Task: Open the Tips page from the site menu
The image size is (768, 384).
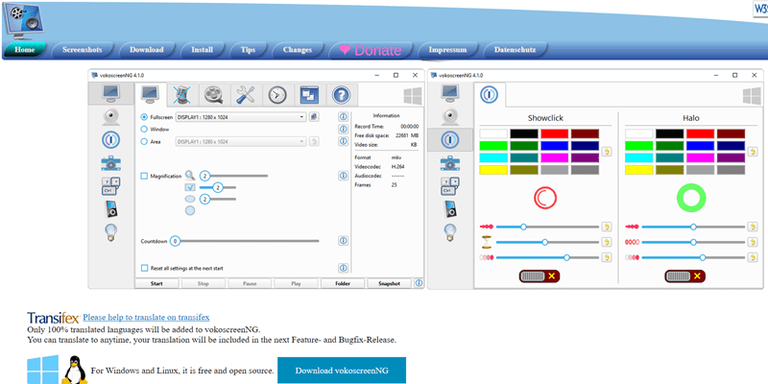Action: 248,49
